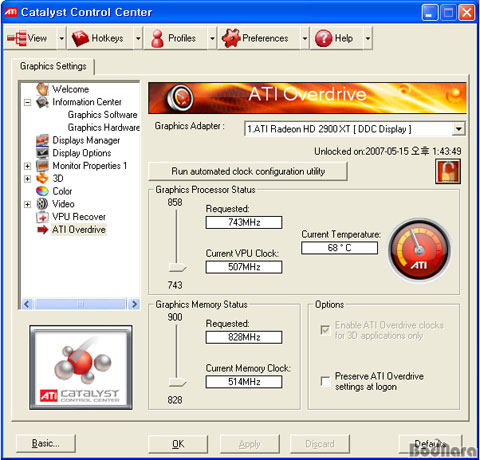Click the Welcome hand icon
This screenshot has width=480, height=460.
pos(42,89)
